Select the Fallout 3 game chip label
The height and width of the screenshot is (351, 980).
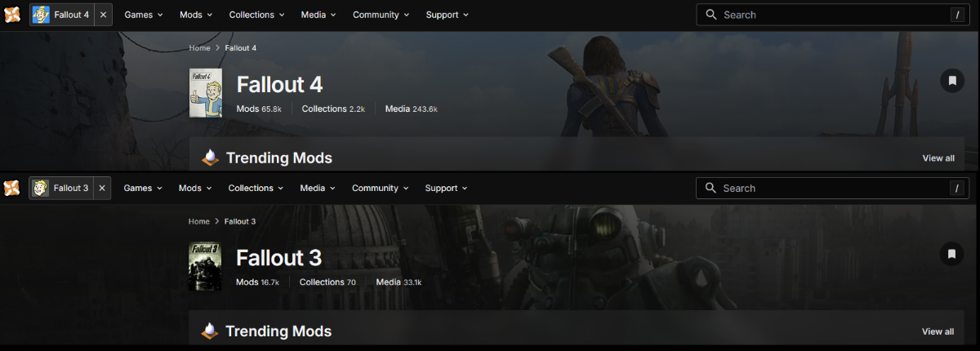click(x=70, y=188)
